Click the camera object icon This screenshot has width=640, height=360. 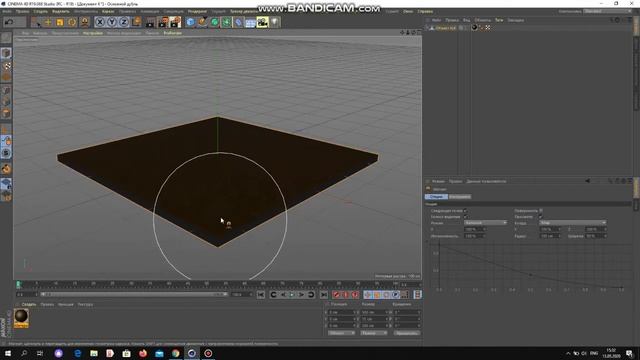point(262,22)
